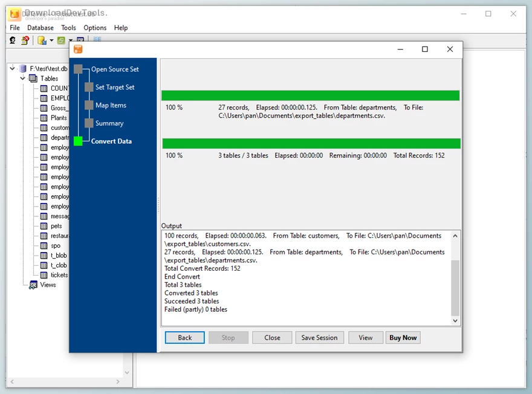
Task: Click the Views icon in the sidebar tree
Action: 33,285
